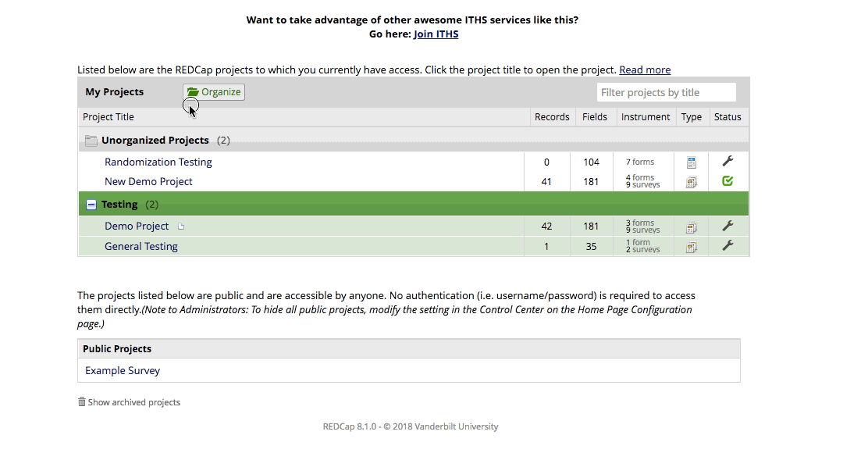The height and width of the screenshot is (453, 868).
Task: Click the Testing folder header row
Action: click(x=414, y=204)
